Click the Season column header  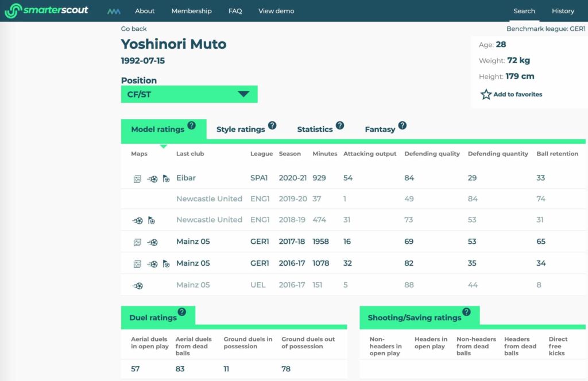pos(290,154)
